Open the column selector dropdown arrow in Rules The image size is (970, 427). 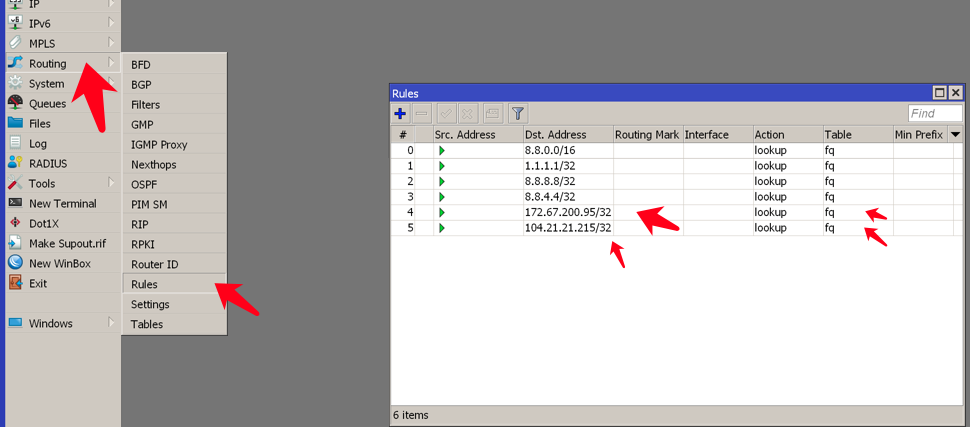pyautogui.click(x=956, y=134)
